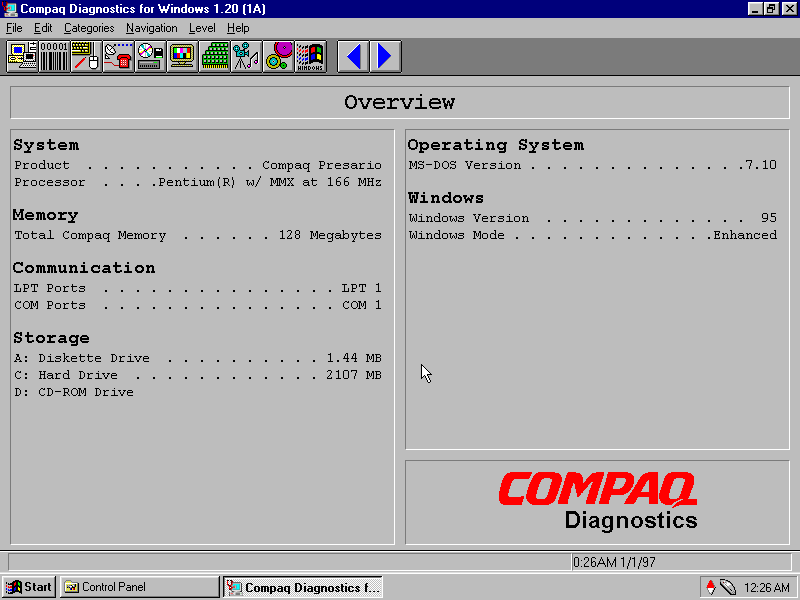Image resolution: width=800 pixels, height=600 pixels.
Task: Expand the Categories menu
Action: (89, 28)
